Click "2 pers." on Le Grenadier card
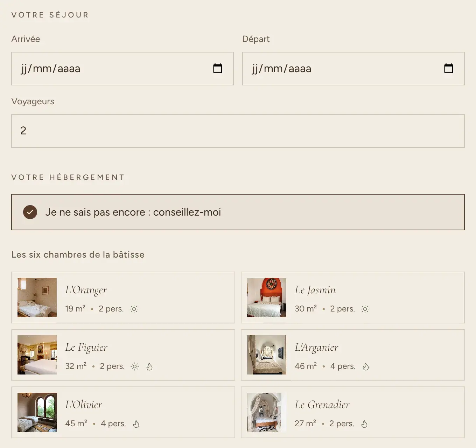 pos(342,423)
